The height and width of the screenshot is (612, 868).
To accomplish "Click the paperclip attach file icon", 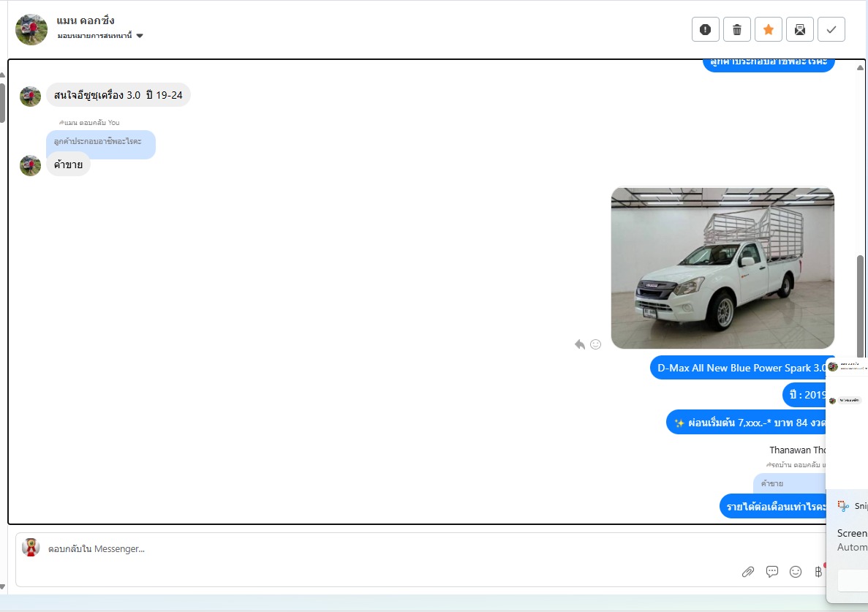I will [747, 572].
